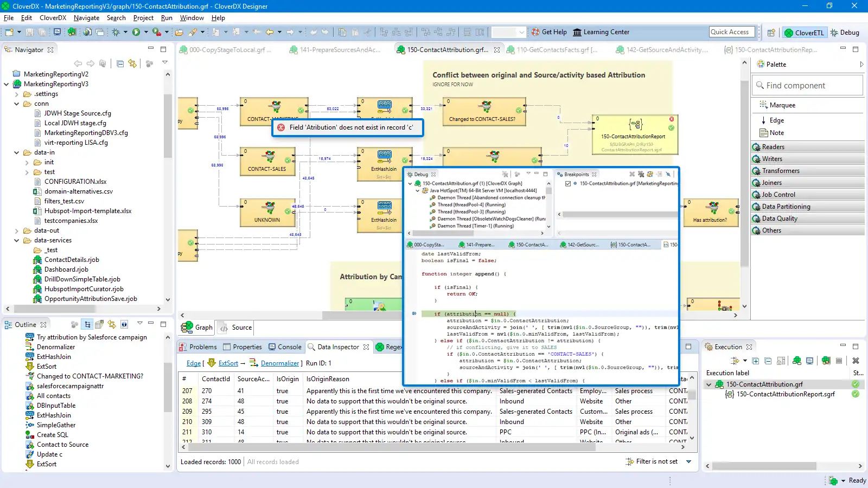Click the green Run graph toolbar button
Image resolution: width=868 pixels, height=488 pixels.
tap(136, 33)
